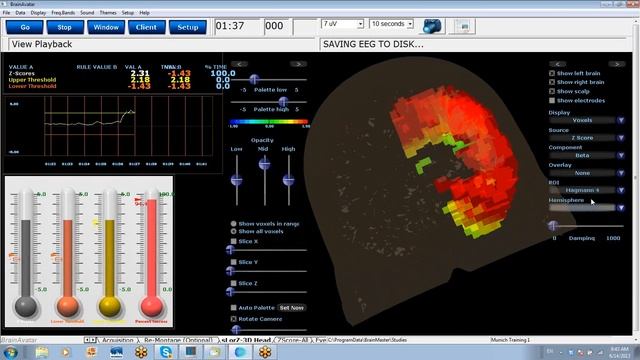Click the right arrow above Palette low slider
Screen dimensions: 640x360
[298, 64]
